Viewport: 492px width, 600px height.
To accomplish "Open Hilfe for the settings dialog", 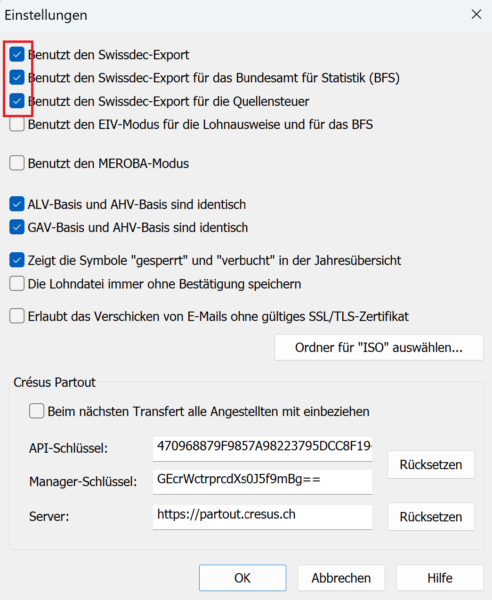I will click(440, 577).
